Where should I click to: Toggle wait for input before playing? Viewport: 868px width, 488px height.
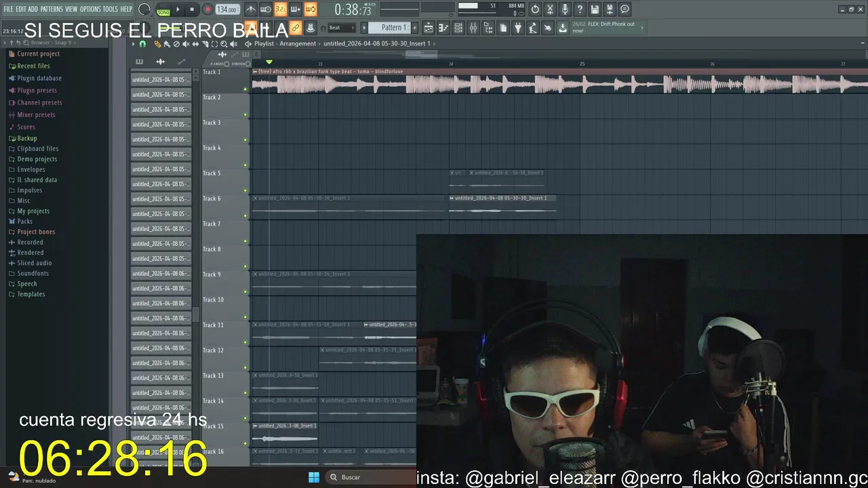tap(266, 9)
